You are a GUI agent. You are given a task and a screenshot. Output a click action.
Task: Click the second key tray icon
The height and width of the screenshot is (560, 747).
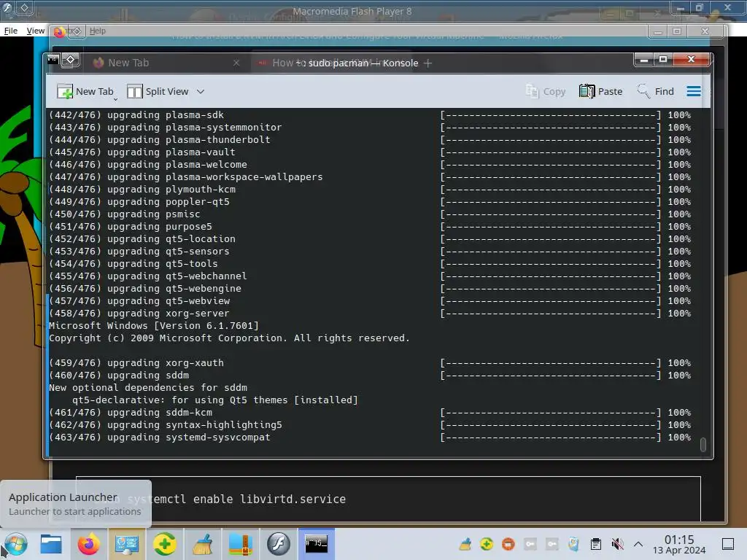pos(551,544)
